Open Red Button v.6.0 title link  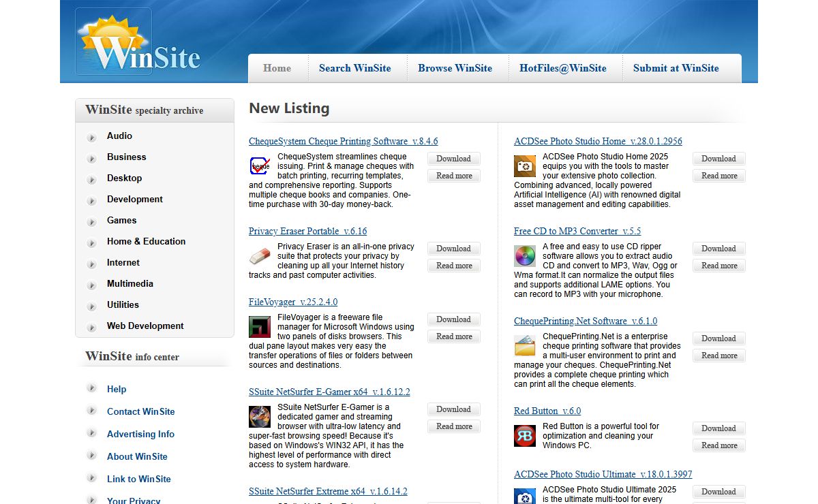coord(547,411)
